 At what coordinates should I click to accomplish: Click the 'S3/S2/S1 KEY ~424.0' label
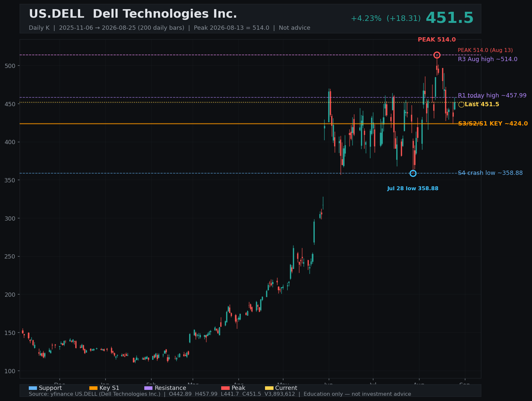(x=493, y=124)
